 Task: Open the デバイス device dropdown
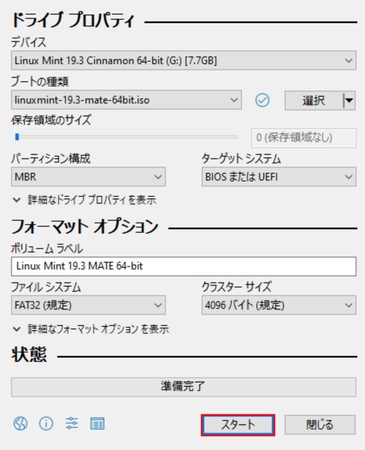tap(184, 61)
